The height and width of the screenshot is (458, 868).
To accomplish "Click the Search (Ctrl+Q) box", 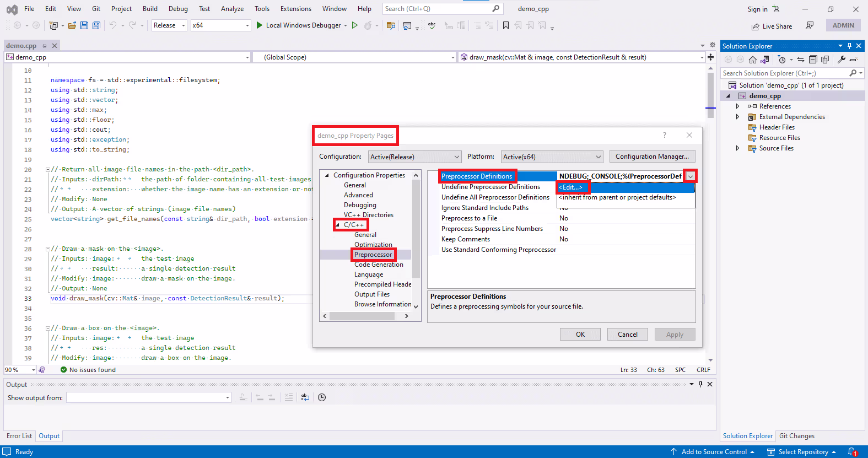I will pyautogui.click(x=443, y=9).
